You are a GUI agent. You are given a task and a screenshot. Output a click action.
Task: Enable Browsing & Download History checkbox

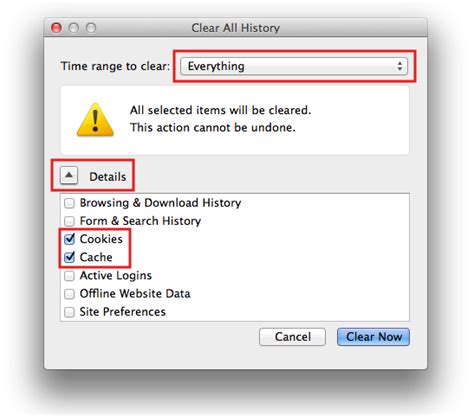point(69,203)
